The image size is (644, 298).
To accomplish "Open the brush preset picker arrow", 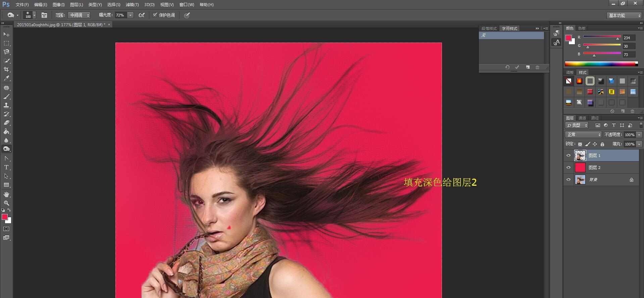I will click(x=34, y=15).
